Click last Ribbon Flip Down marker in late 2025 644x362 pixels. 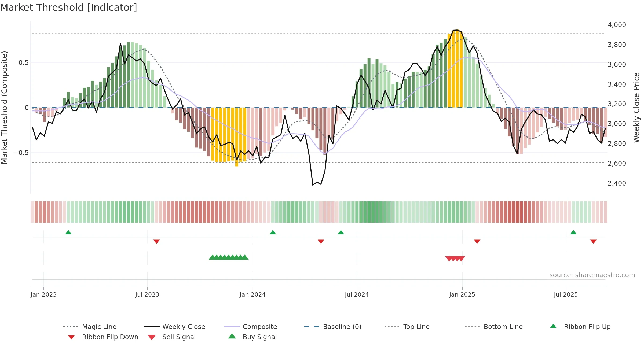pyautogui.click(x=594, y=241)
